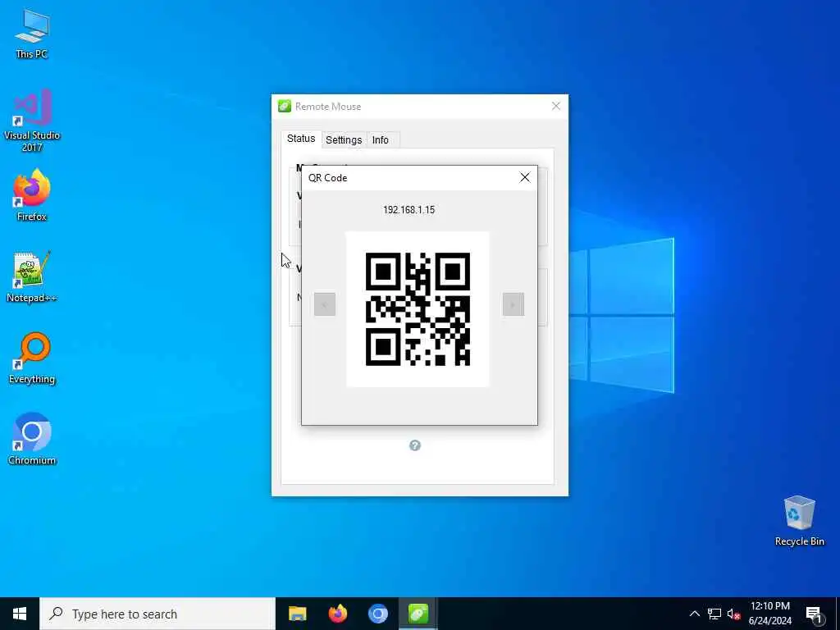Screen dimensions: 840x630
Task: Show the previous QR code with left arrow
Action: (325, 304)
